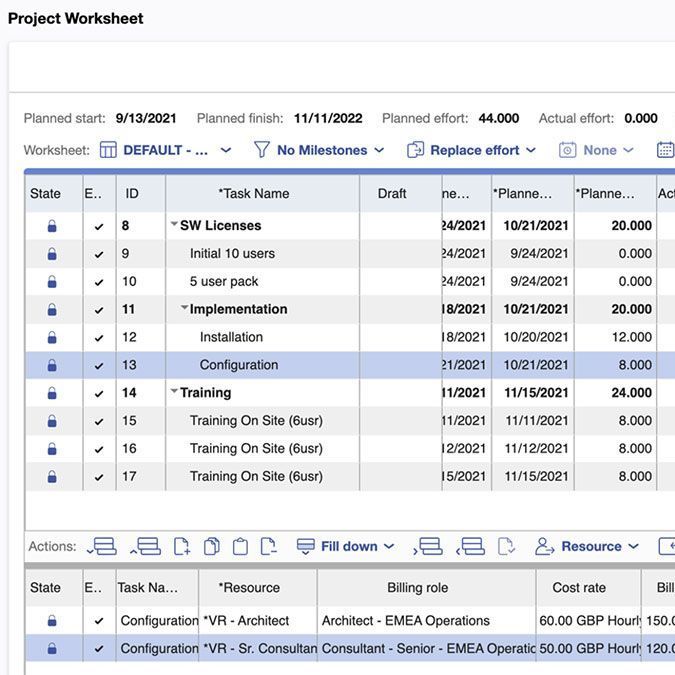The height and width of the screenshot is (675, 675).
Task: Collapse the Training task group
Action: click(174, 391)
